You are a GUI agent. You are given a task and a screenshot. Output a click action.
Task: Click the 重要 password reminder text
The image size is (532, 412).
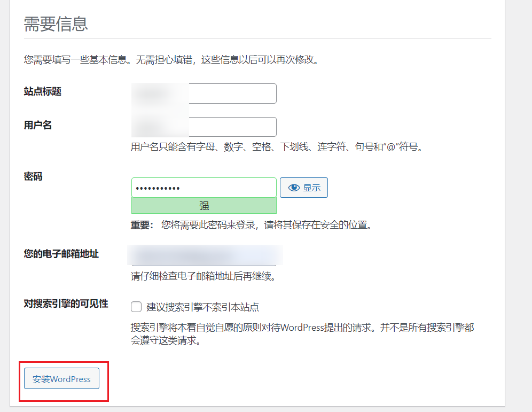[x=252, y=225]
